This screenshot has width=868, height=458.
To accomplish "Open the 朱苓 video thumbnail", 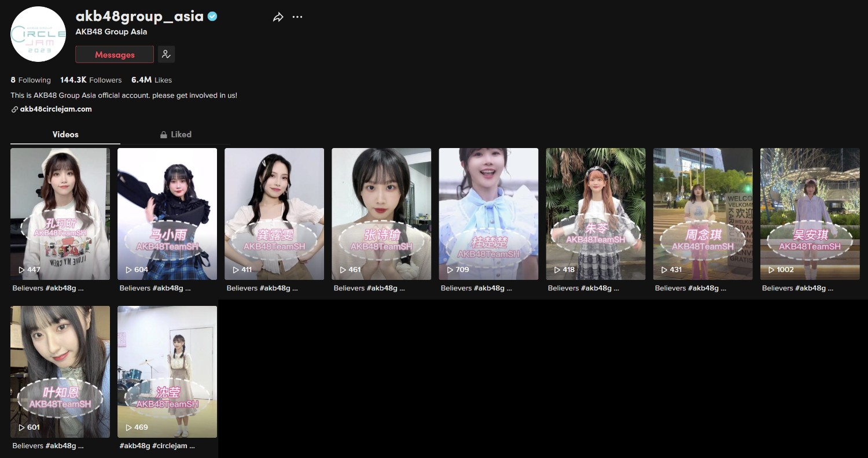I will point(595,214).
